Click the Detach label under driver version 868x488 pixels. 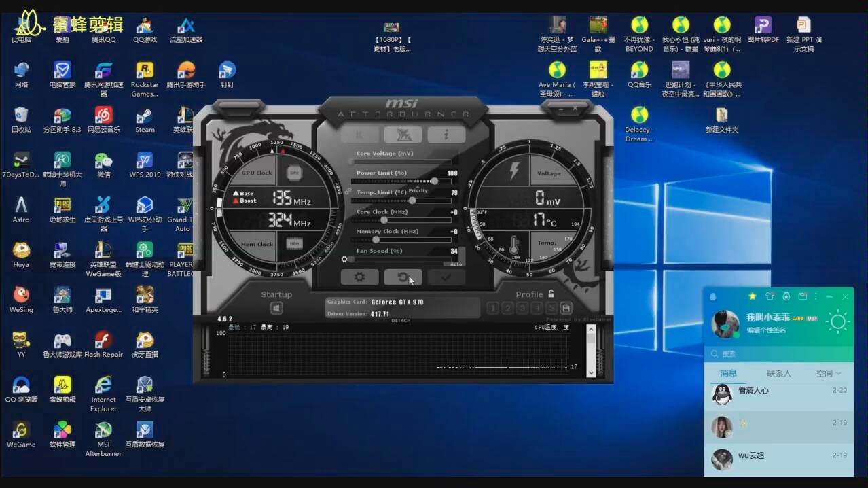tap(401, 320)
